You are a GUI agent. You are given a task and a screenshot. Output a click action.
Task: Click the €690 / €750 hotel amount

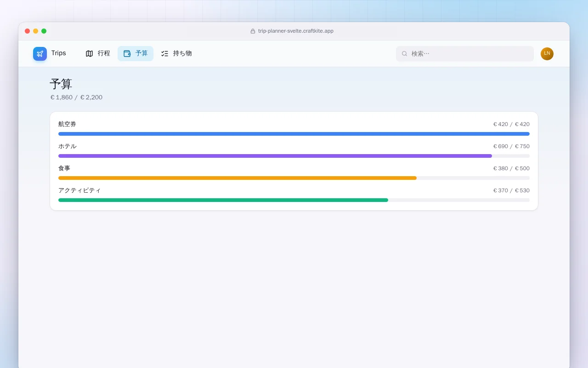click(511, 146)
